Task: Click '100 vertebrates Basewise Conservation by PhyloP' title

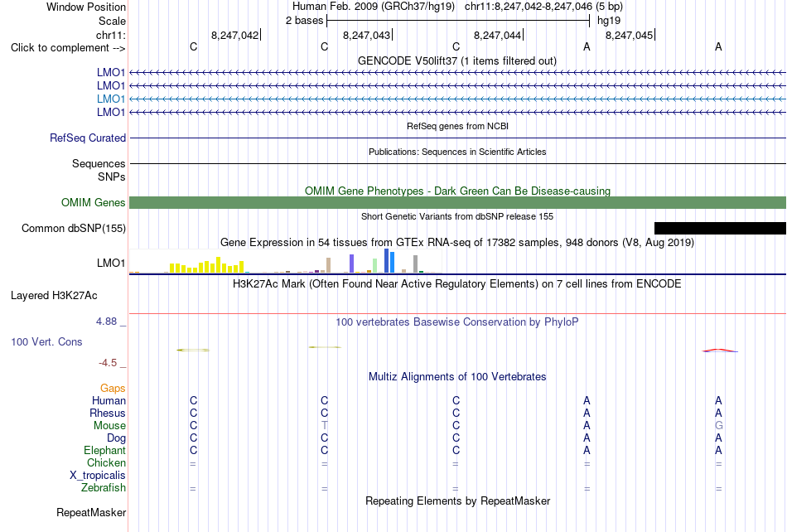Action: 457,322
